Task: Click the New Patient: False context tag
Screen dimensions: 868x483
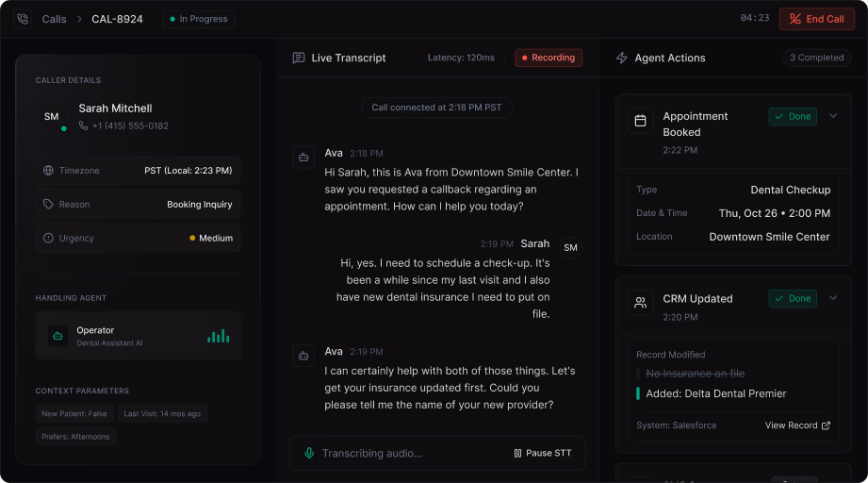Action: (74, 414)
